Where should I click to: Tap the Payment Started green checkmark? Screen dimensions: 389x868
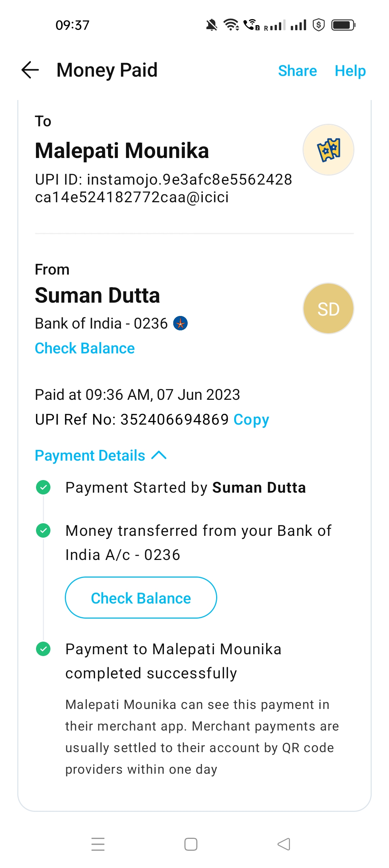pyautogui.click(x=44, y=488)
